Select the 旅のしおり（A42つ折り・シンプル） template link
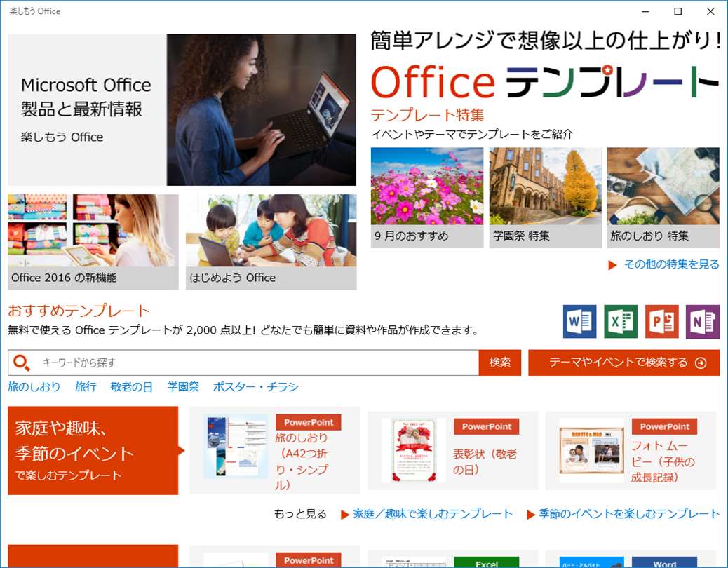The image size is (728, 568). pyautogui.click(x=302, y=461)
